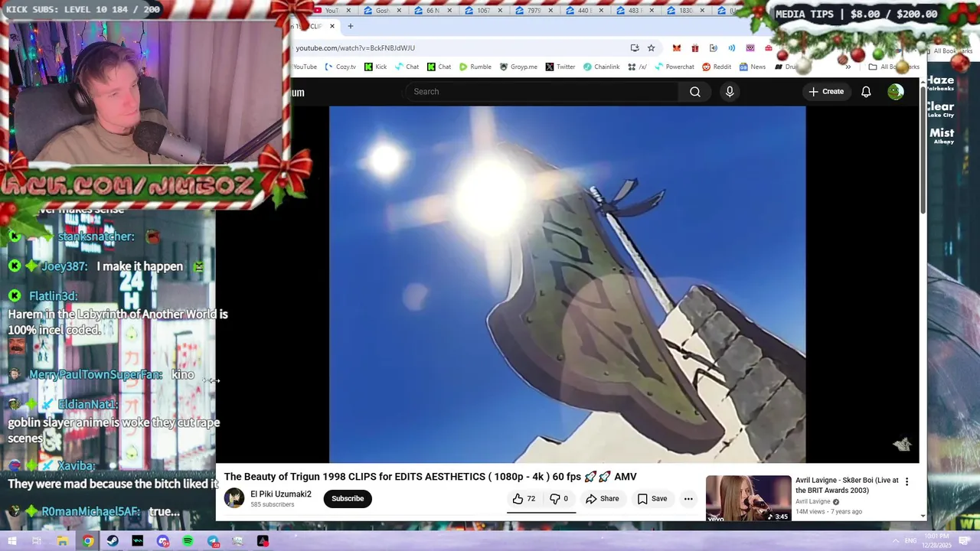Open the red gift box extension
The image size is (980, 551).
[694, 47]
